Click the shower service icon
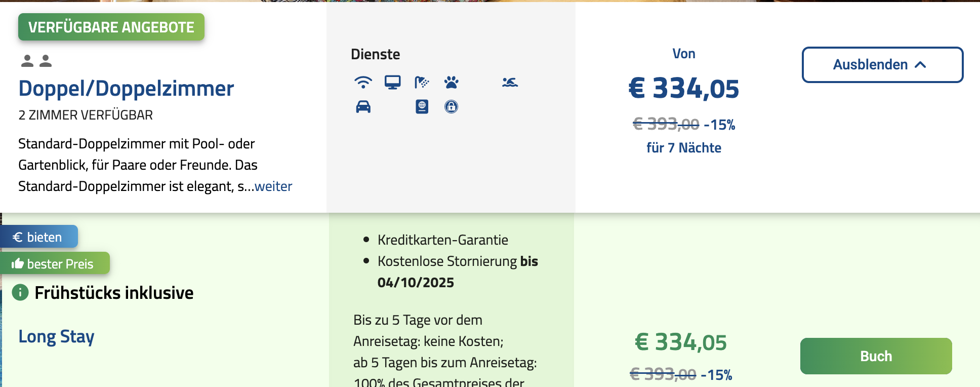 coord(421,82)
